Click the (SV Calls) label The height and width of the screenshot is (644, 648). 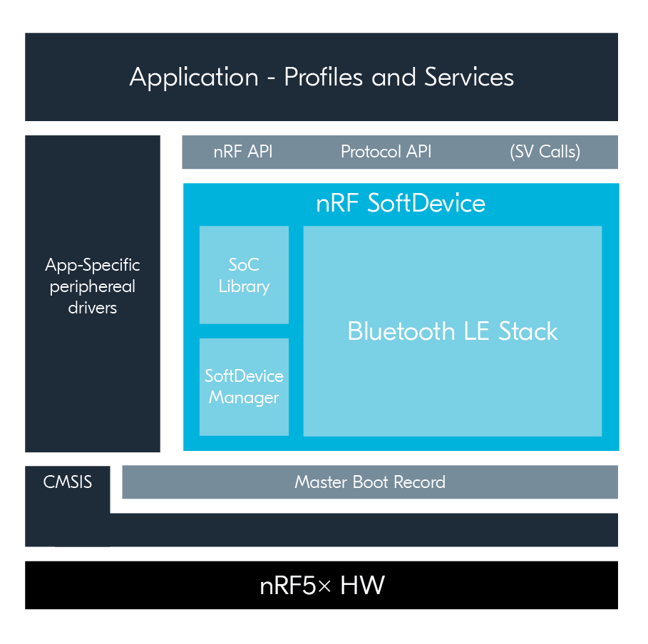click(545, 152)
